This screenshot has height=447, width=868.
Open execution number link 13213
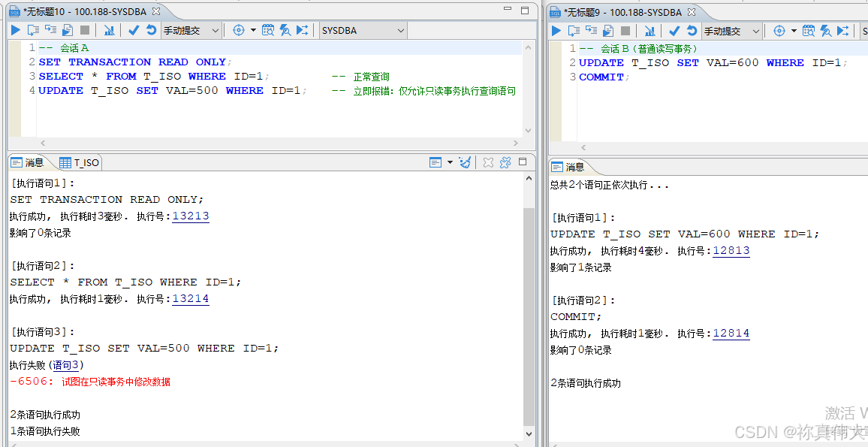coord(191,216)
